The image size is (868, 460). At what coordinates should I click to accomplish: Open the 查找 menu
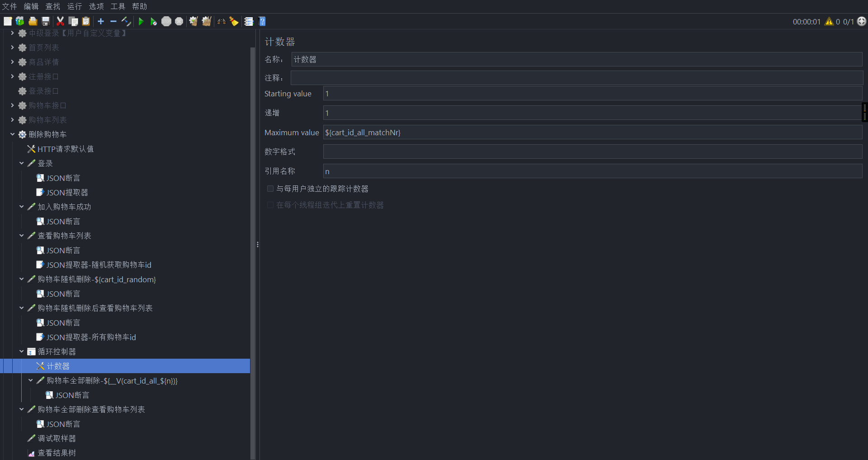click(53, 6)
